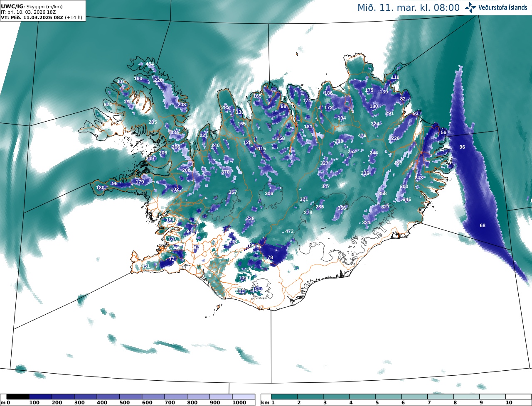Click the 102 visibility value
532x406 pixels.
pos(175,189)
